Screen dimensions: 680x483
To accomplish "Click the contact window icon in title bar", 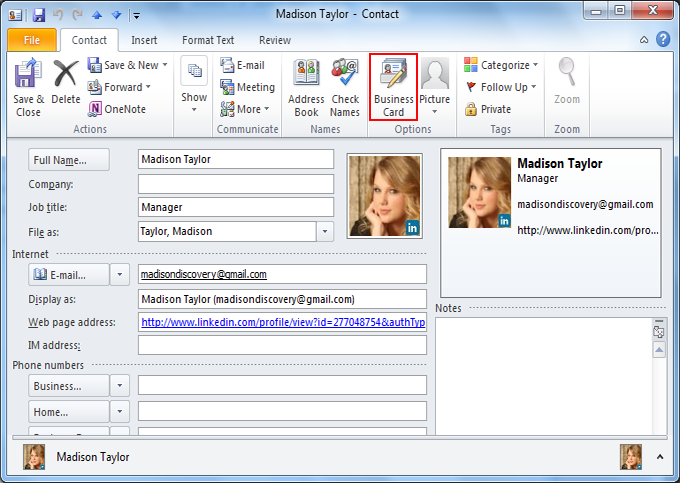I will point(15,16).
